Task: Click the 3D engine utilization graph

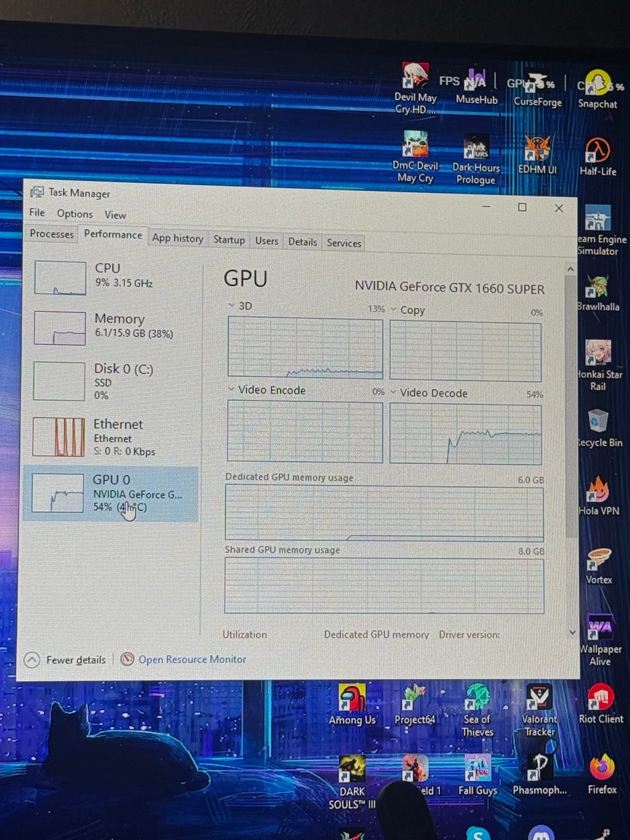Action: point(305,347)
